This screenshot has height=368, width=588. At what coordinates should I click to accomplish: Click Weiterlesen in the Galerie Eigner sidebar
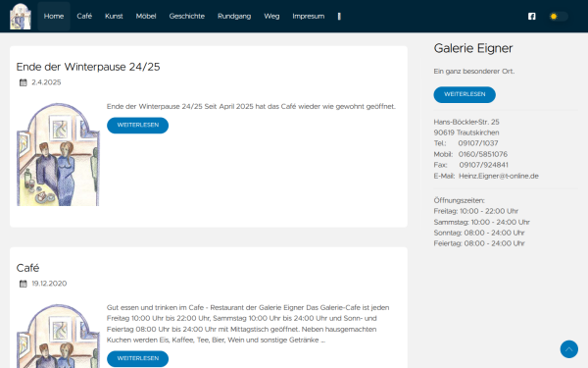click(465, 94)
